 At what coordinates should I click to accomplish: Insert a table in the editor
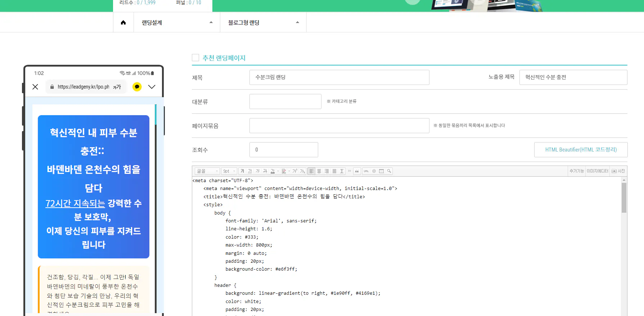[382, 171]
